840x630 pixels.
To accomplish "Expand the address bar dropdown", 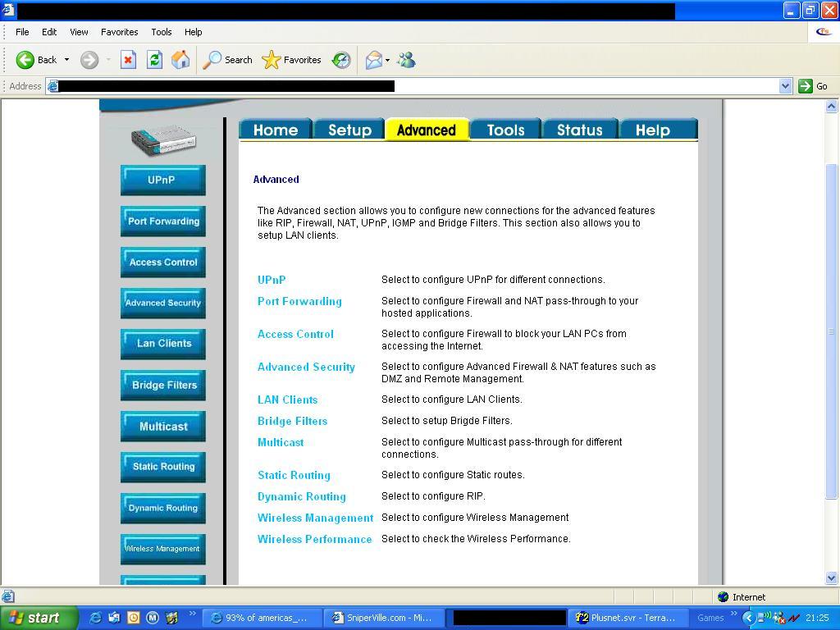I will tap(785, 85).
